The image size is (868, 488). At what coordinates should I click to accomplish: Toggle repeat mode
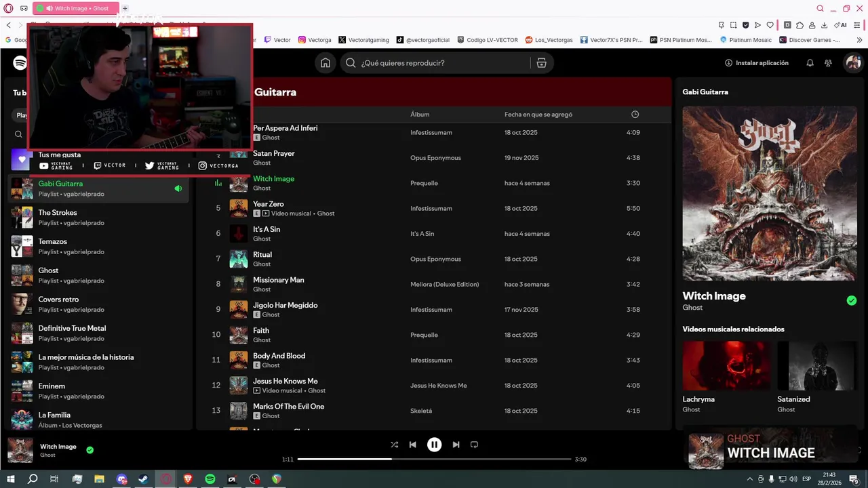click(474, 445)
